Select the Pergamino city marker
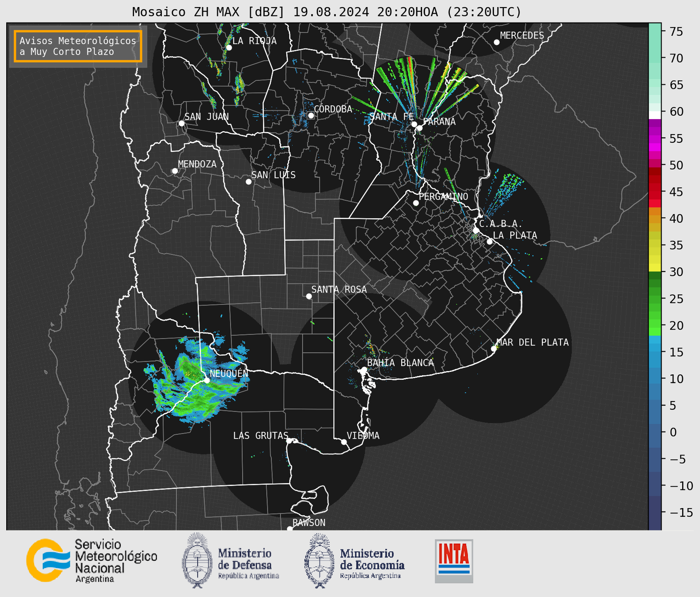Image resolution: width=700 pixels, height=597 pixels. pyautogui.click(x=416, y=203)
